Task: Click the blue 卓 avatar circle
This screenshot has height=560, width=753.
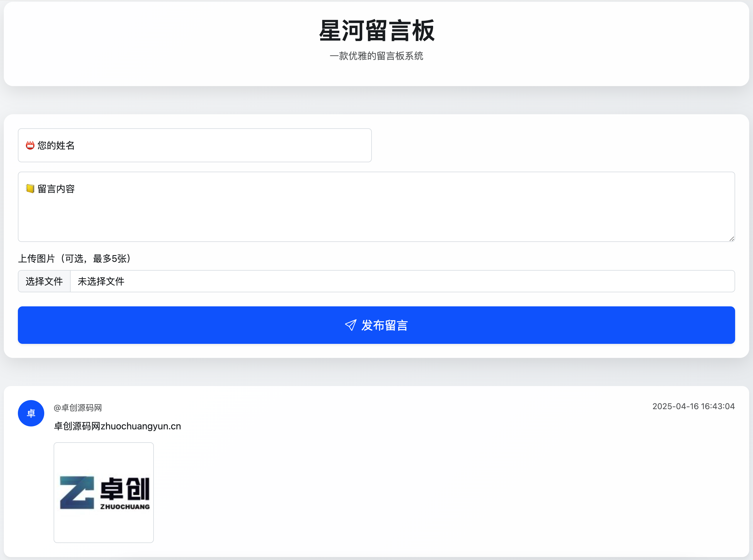Action: click(31, 413)
